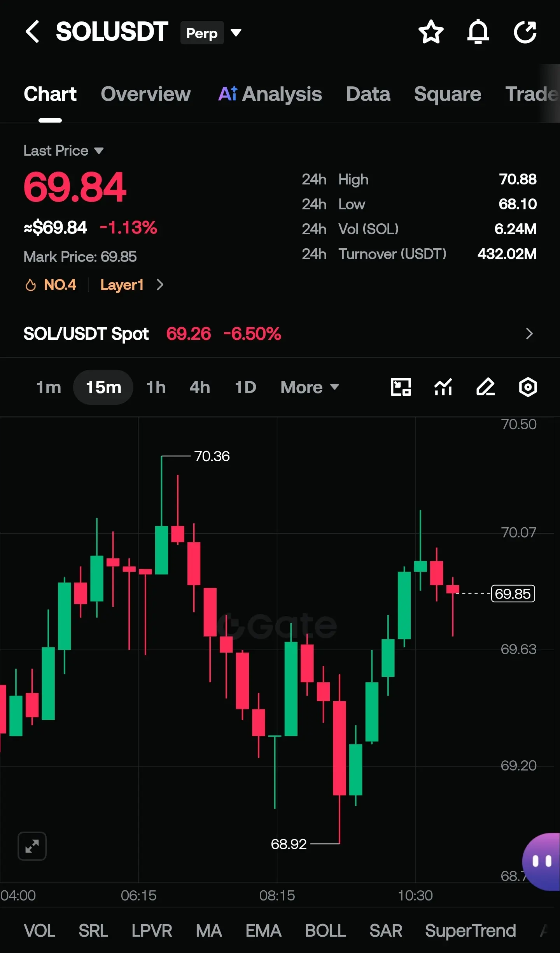Toggle the LPVR indicator

point(152,931)
